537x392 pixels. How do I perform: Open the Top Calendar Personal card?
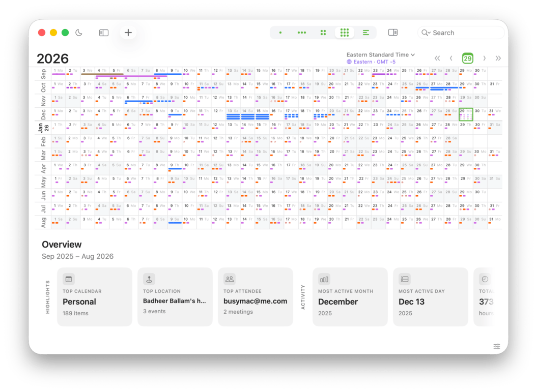click(x=95, y=297)
